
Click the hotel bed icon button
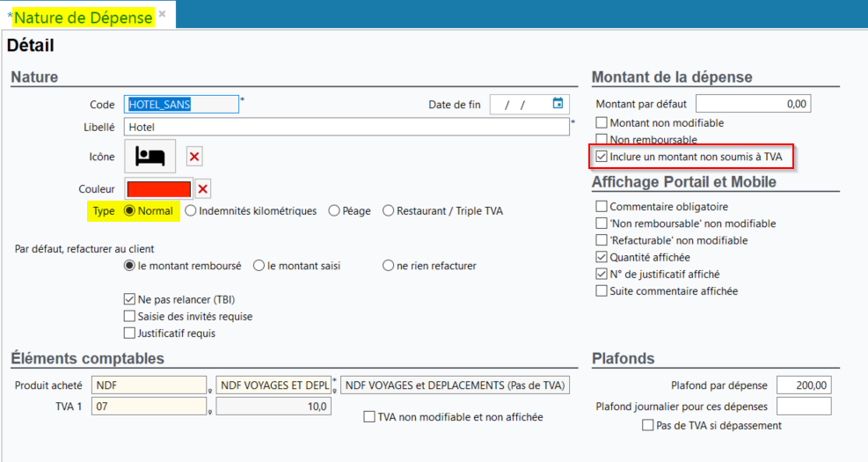(x=150, y=157)
